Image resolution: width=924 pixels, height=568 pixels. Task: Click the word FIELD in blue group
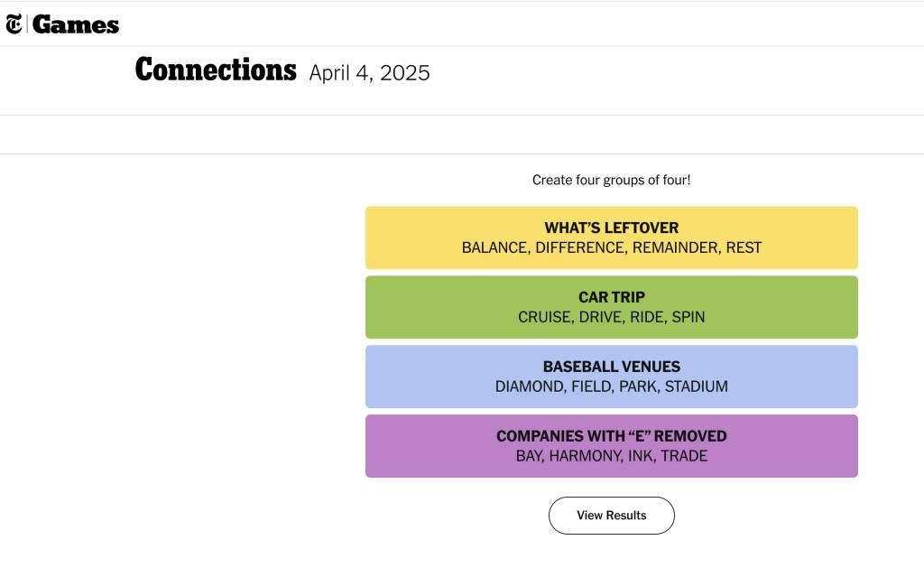[x=591, y=386]
